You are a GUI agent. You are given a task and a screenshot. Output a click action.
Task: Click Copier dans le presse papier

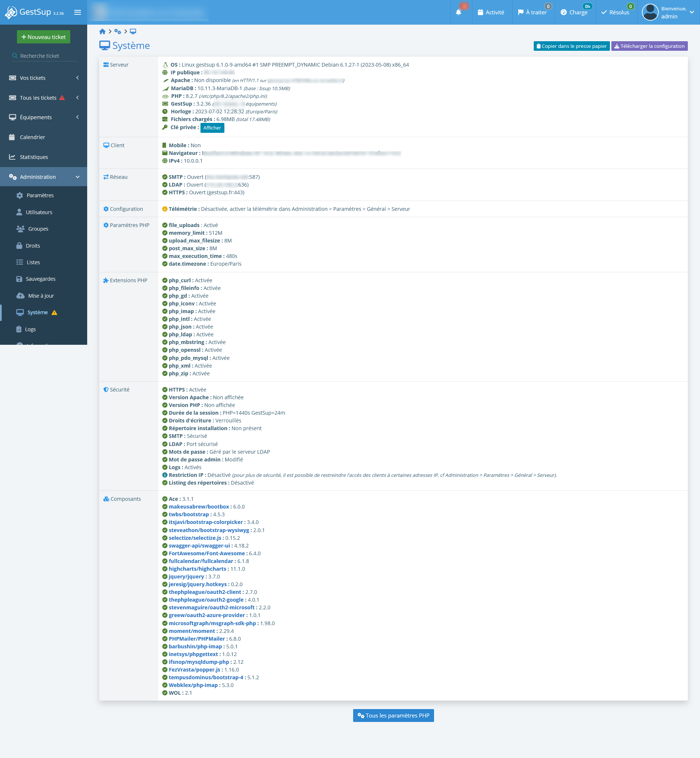coord(572,46)
